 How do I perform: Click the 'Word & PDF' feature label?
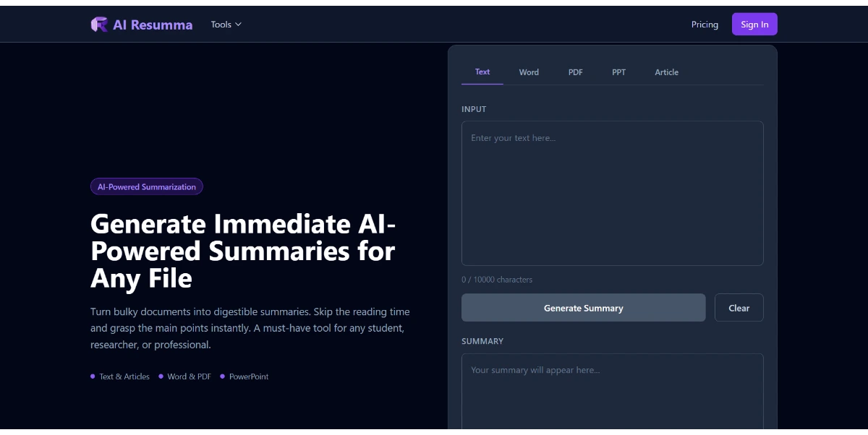(x=189, y=376)
